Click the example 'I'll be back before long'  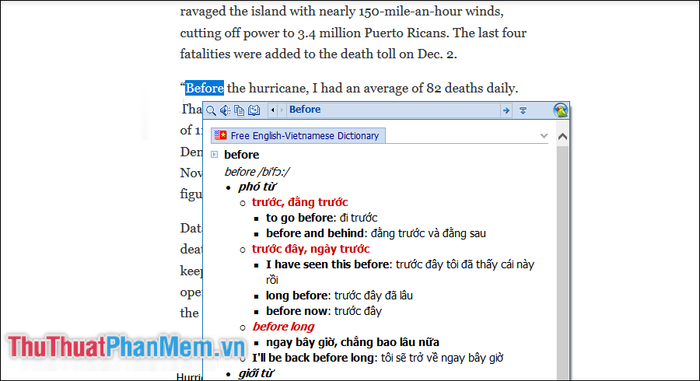pyautogui.click(x=314, y=358)
